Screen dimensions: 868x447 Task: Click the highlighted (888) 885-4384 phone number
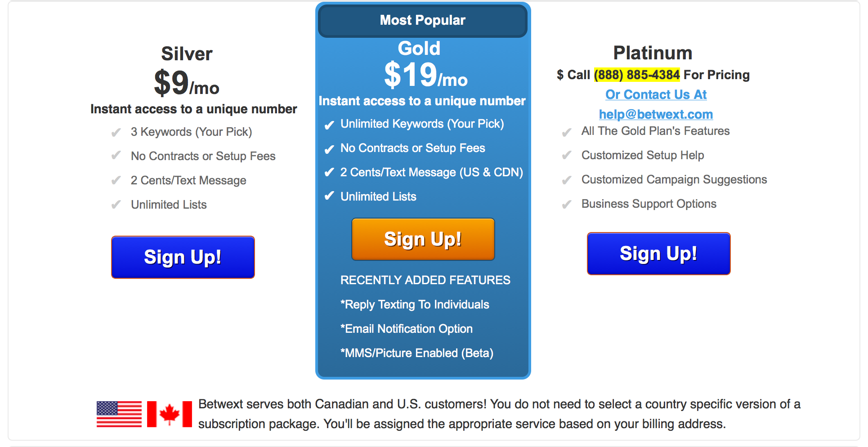click(637, 75)
